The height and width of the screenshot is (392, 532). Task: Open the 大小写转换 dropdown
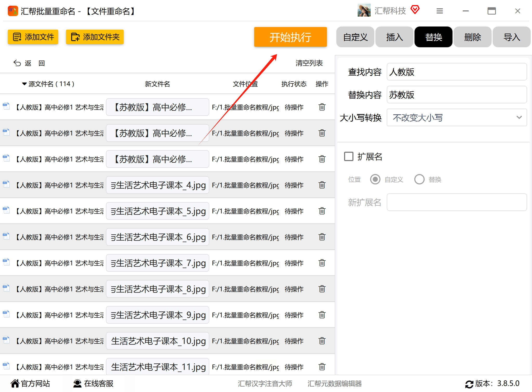coord(457,118)
